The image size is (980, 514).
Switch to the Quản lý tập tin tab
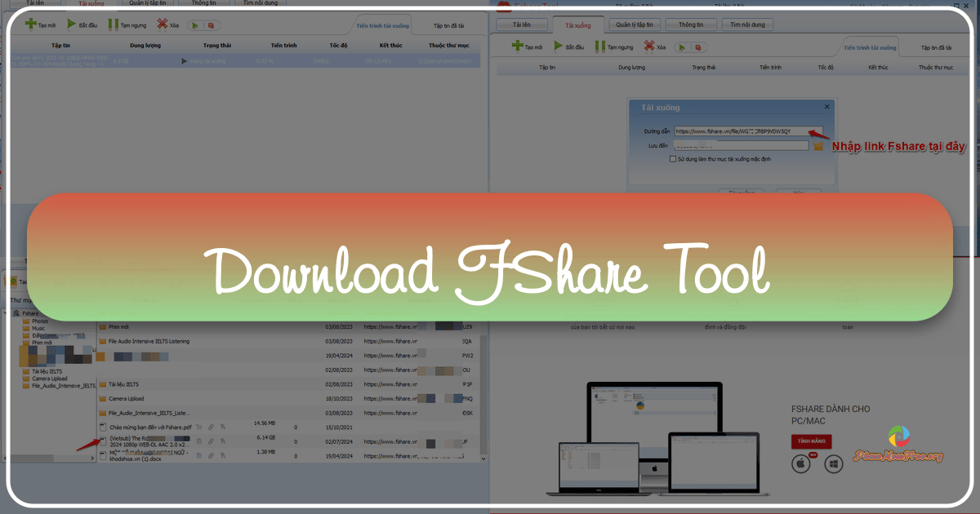635,24
